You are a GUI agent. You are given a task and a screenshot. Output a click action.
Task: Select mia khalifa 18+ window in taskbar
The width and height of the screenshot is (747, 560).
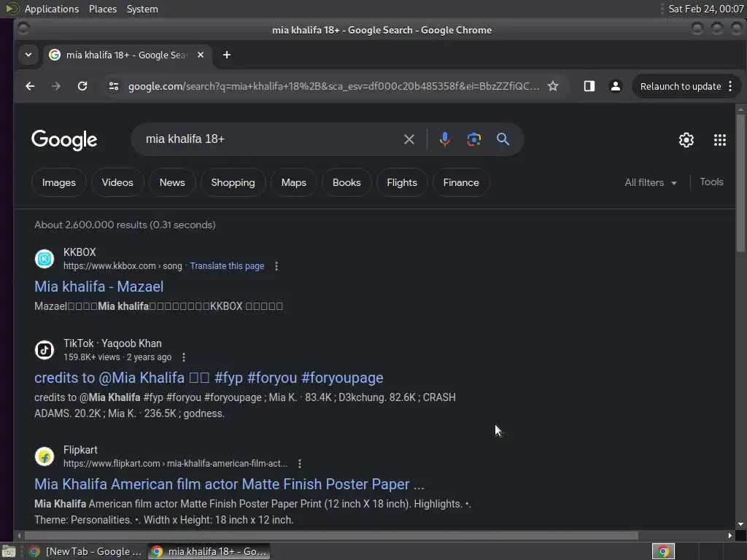209,551
